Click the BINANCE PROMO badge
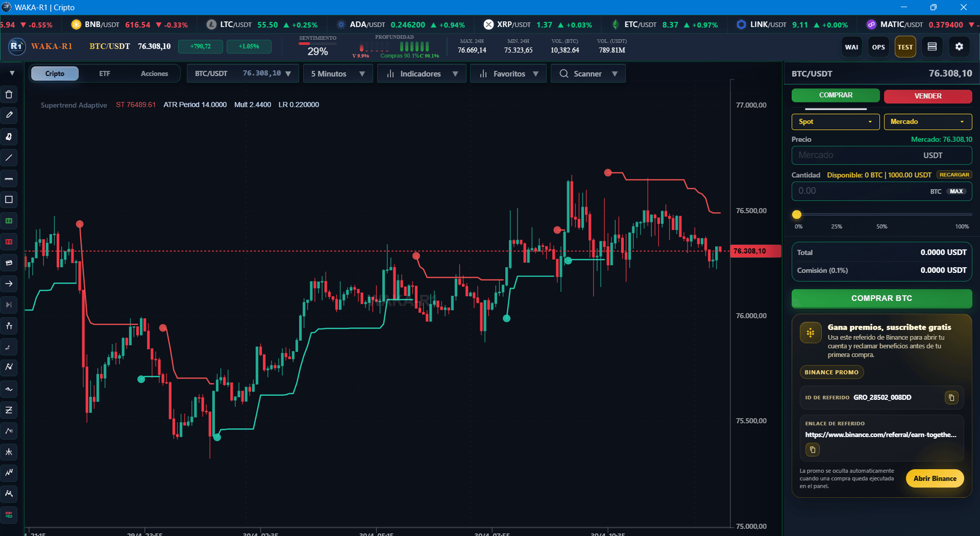Viewport: 980px width, 536px height. pyautogui.click(x=831, y=372)
